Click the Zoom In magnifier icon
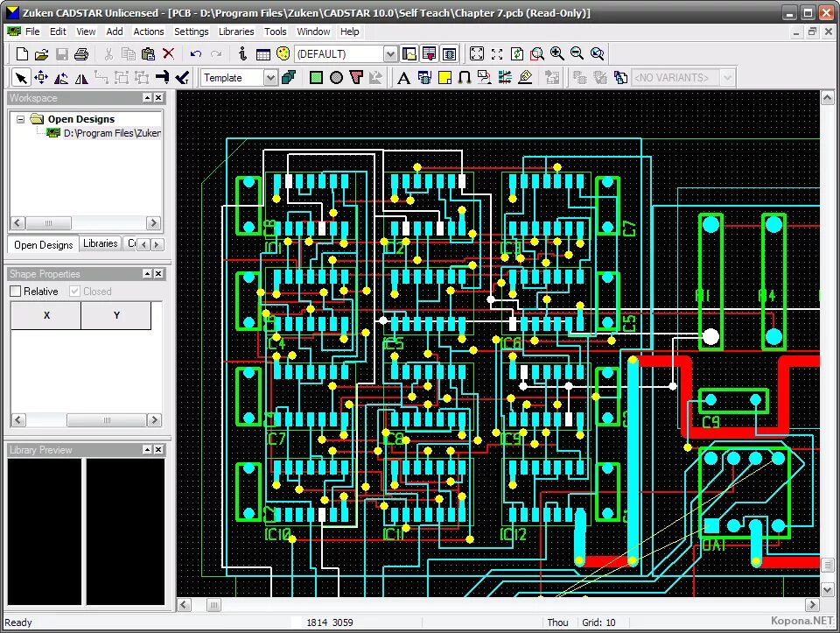The image size is (840, 633). (x=557, y=53)
